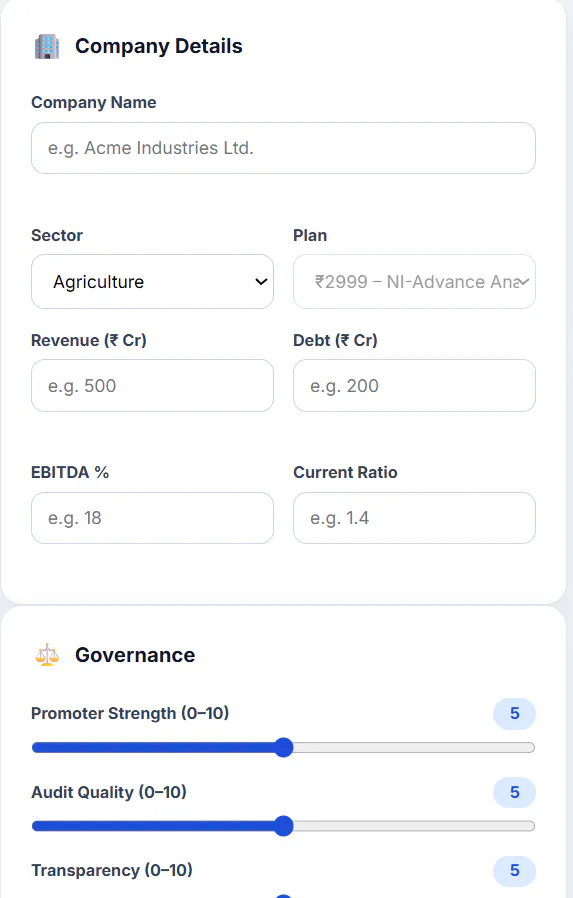Click the Company Name input field
The width and height of the screenshot is (573, 898).
[283, 148]
